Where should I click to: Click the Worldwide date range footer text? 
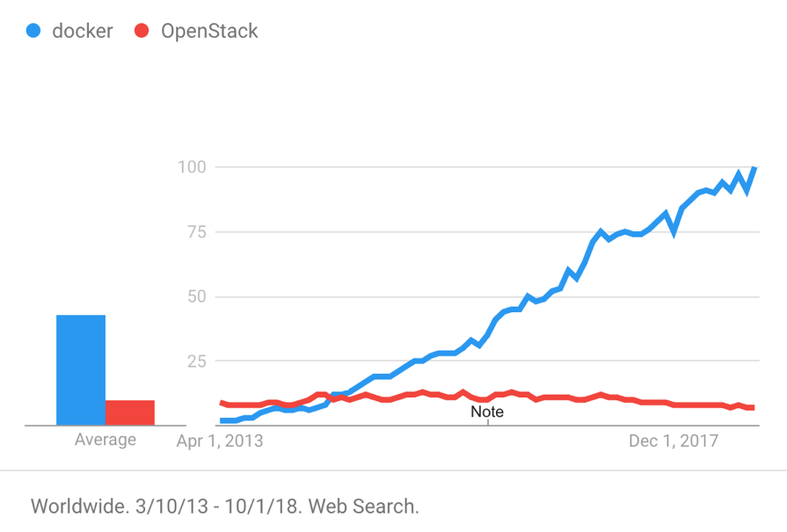click(x=225, y=506)
